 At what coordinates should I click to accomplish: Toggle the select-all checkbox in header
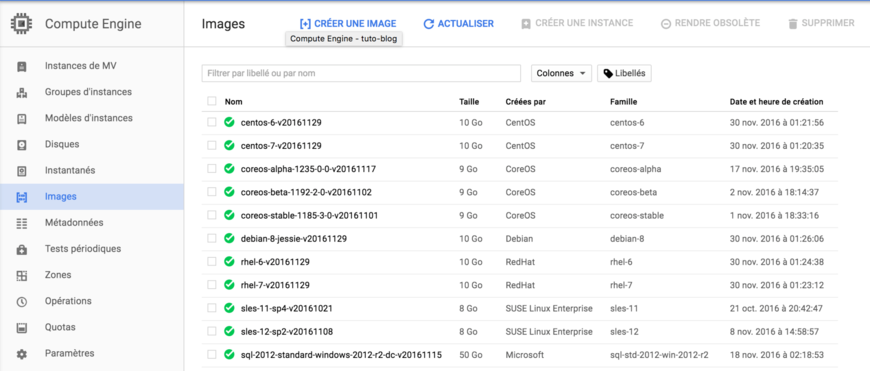click(x=211, y=101)
